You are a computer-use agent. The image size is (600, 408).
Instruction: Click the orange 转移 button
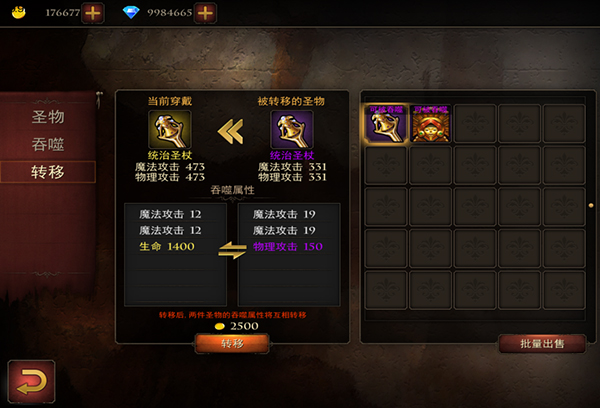tap(232, 343)
